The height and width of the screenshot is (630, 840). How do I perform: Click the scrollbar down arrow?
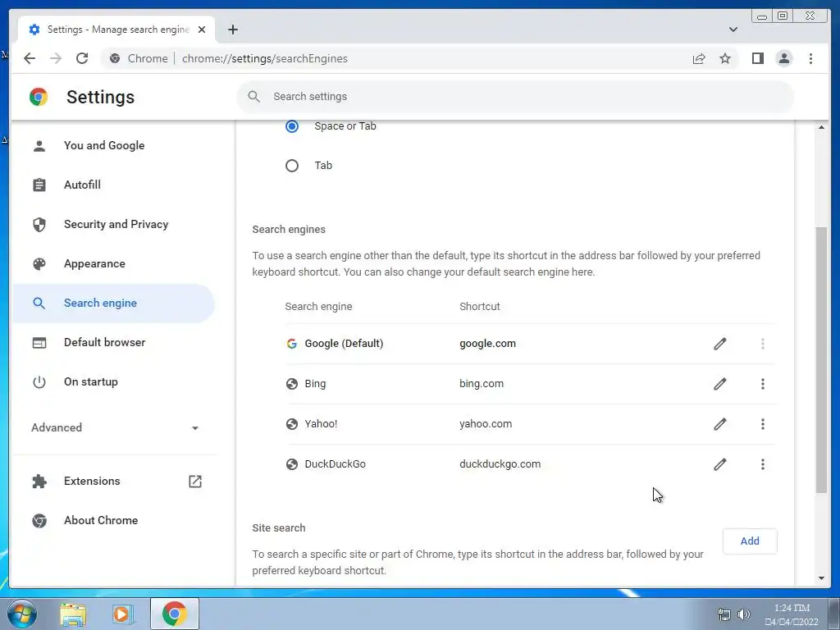(x=821, y=578)
